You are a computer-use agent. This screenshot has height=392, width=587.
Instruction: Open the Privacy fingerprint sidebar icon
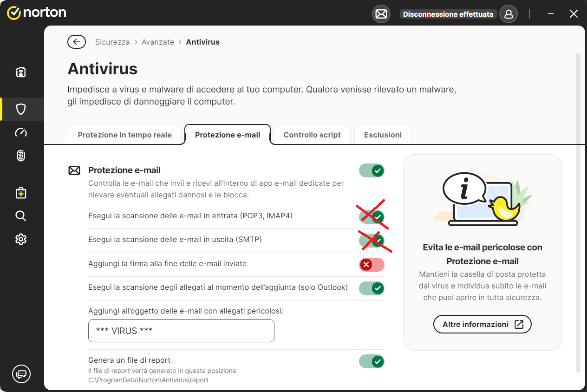pyautogui.click(x=21, y=156)
